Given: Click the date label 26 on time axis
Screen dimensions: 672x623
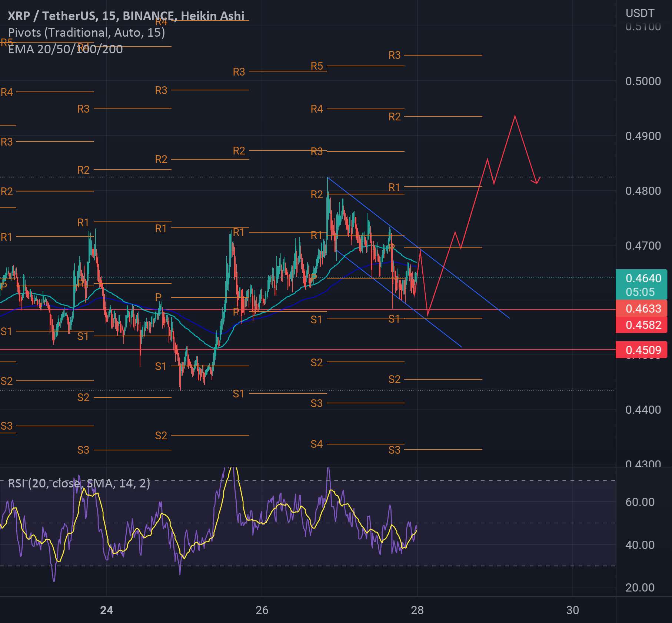Looking at the screenshot, I should click(x=262, y=610).
